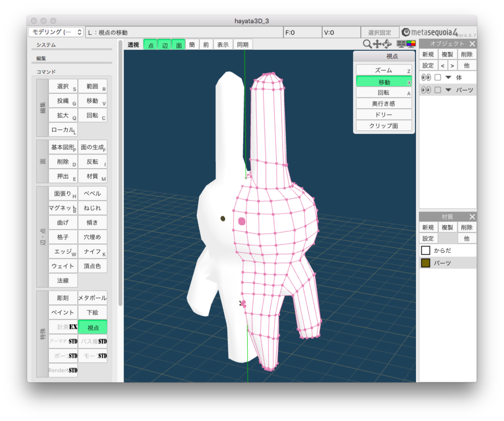This screenshot has width=504, height=421.
Task: Choose 回転 in the 視点 panel
Action: pyautogui.click(x=384, y=93)
